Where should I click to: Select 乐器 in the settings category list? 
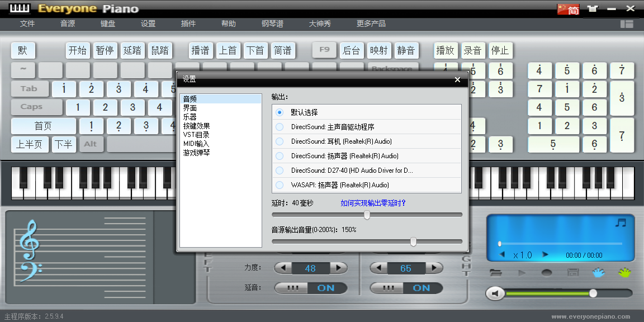tap(190, 117)
